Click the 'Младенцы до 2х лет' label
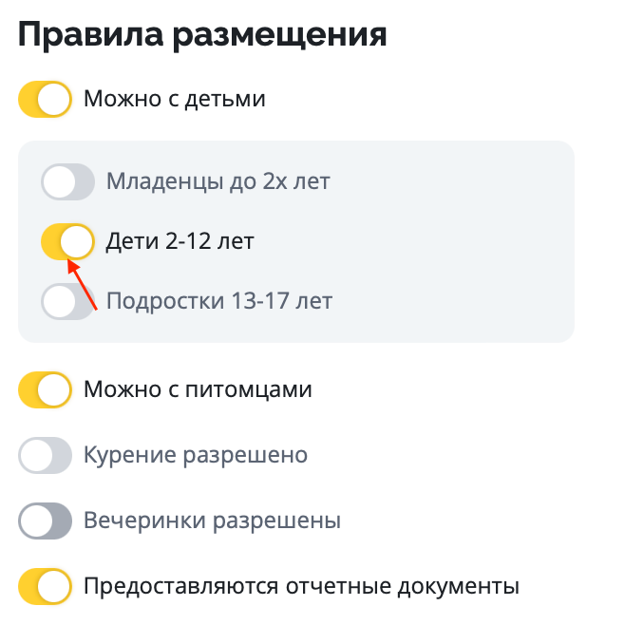 click(218, 181)
